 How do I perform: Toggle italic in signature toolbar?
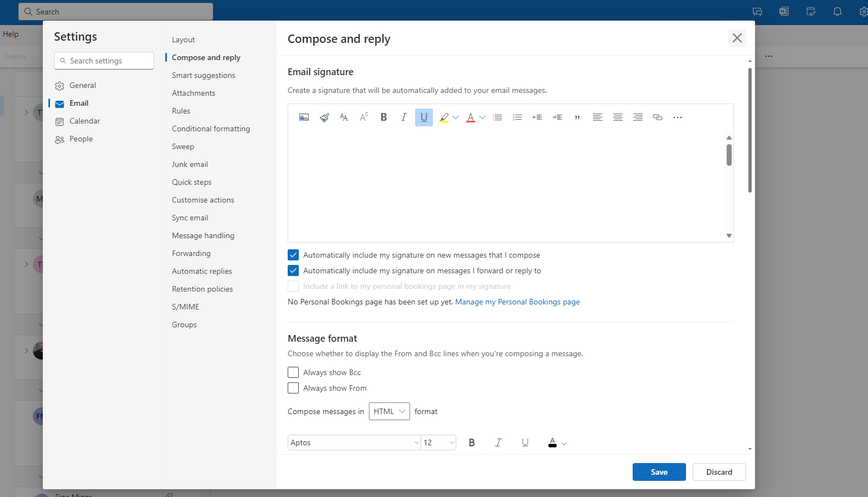404,117
